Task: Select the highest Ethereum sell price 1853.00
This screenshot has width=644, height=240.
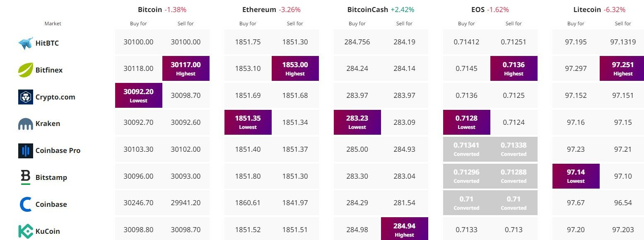Action: pyautogui.click(x=295, y=68)
